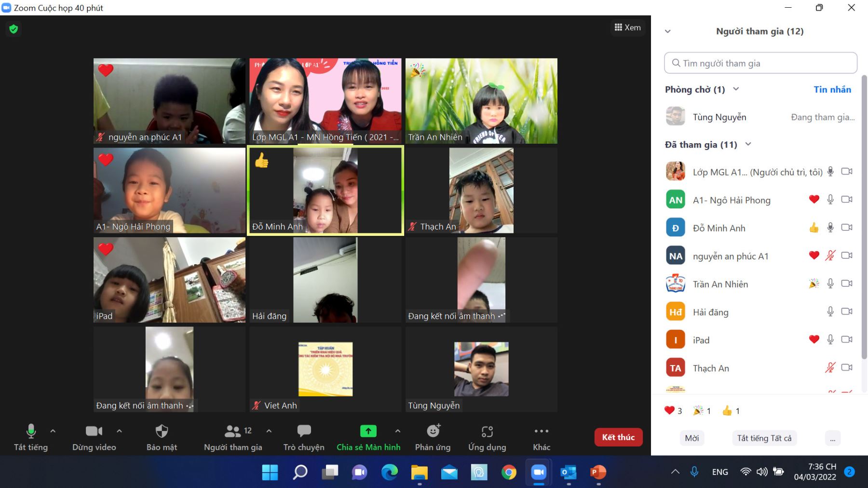Stop camera with Dừng video button
This screenshot has width=868, height=488.
click(94, 432)
